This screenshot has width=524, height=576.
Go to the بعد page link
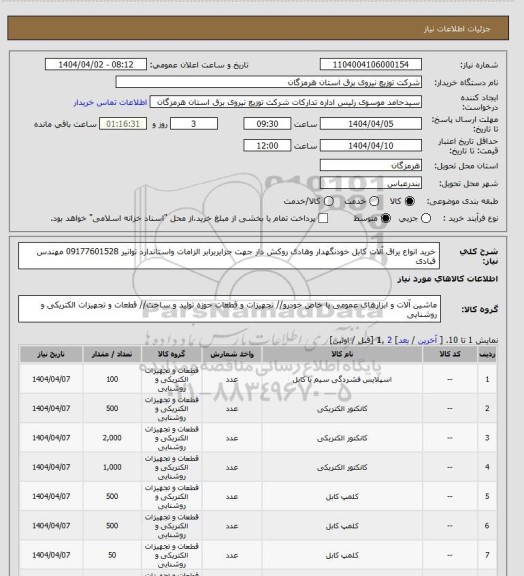coord(403,340)
